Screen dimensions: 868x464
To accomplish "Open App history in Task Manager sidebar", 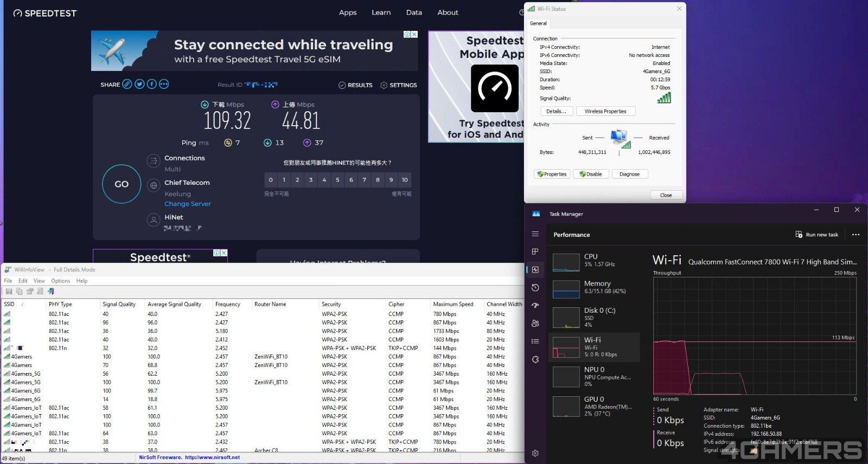I will pyautogui.click(x=535, y=287).
